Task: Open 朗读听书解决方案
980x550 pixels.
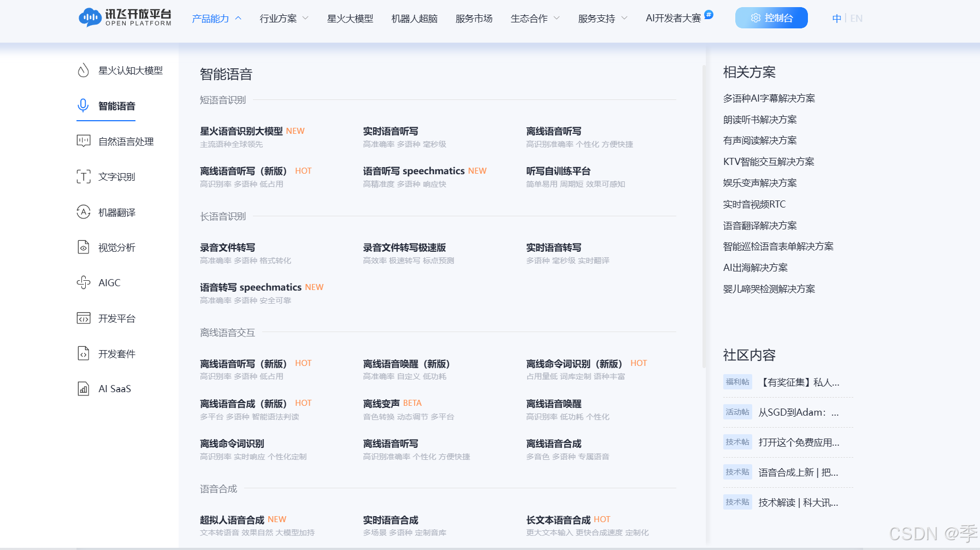Action: point(760,120)
